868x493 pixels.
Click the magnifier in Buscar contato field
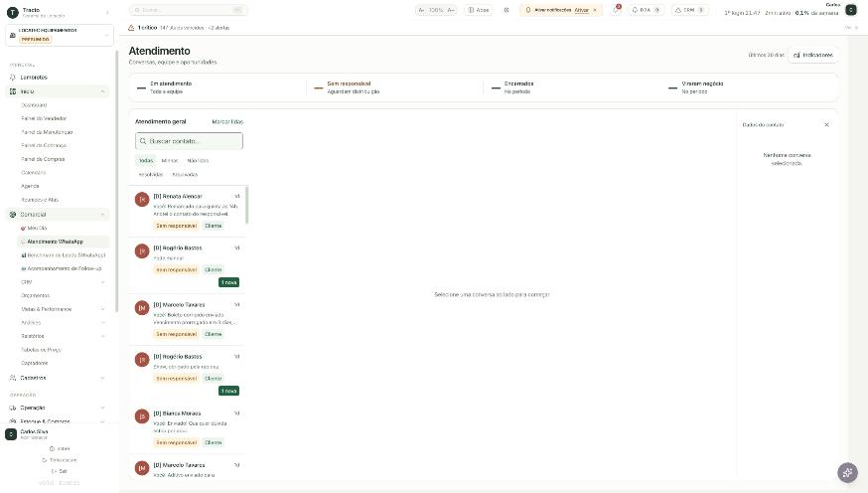pyautogui.click(x=143, y=141)
